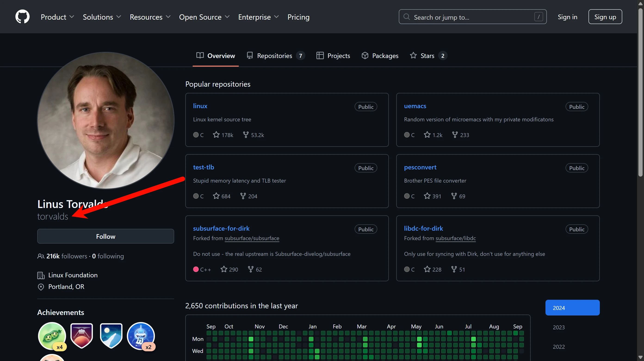The height and width of the screenshot is (361, 644).
Task: Click the linux repo star icon
Action: 216,135
